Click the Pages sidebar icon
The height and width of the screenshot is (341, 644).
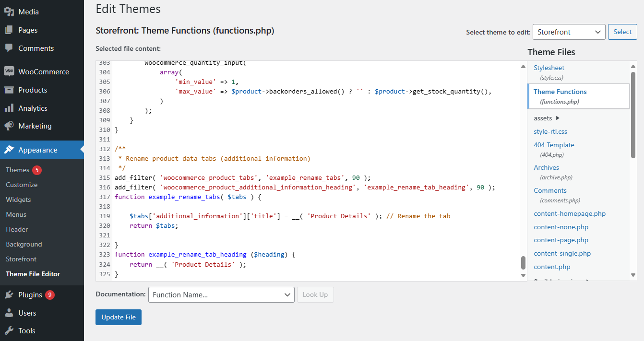click(x=9, y=30)
